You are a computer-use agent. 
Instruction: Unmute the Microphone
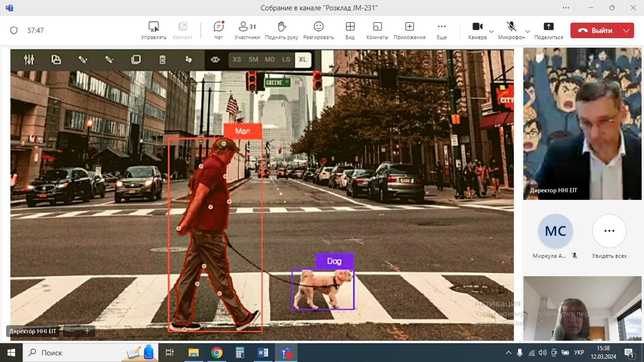point(511,30)
